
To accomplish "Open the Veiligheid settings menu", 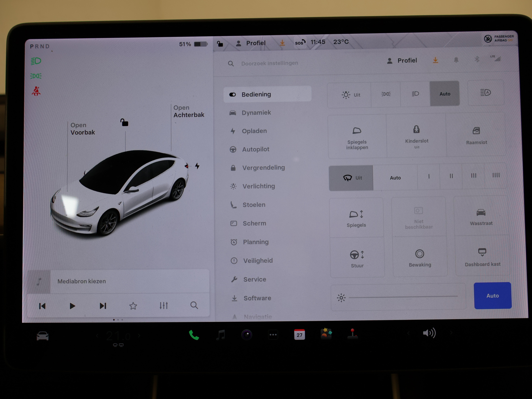I will click(252, 260).
